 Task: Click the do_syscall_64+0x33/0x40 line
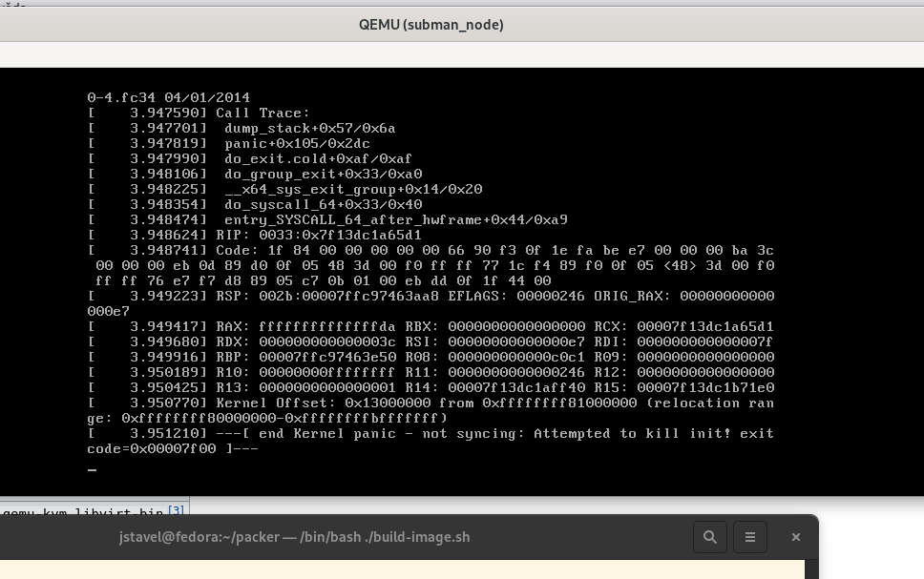coord(255,205)
